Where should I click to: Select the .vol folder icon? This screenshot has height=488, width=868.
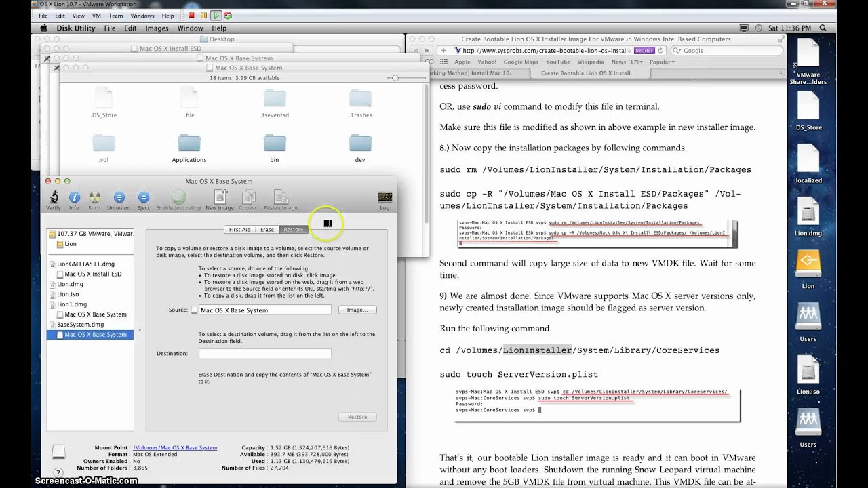[104, 143]
